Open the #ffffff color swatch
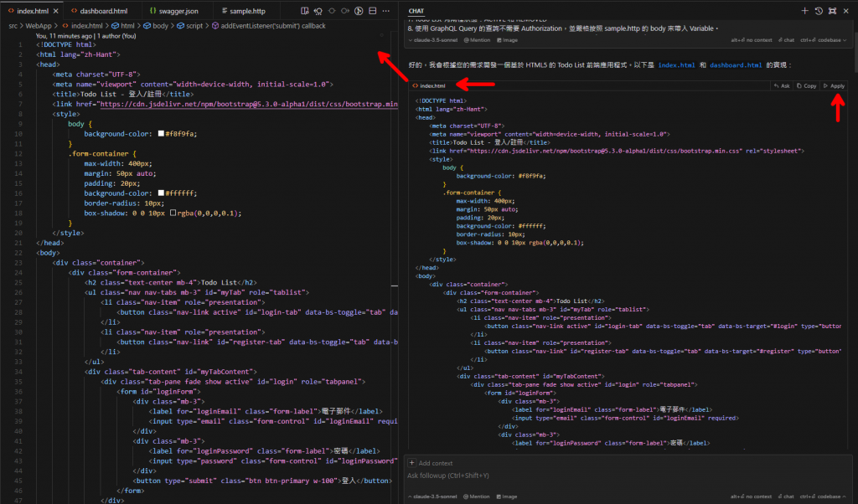 click(161, 193)
